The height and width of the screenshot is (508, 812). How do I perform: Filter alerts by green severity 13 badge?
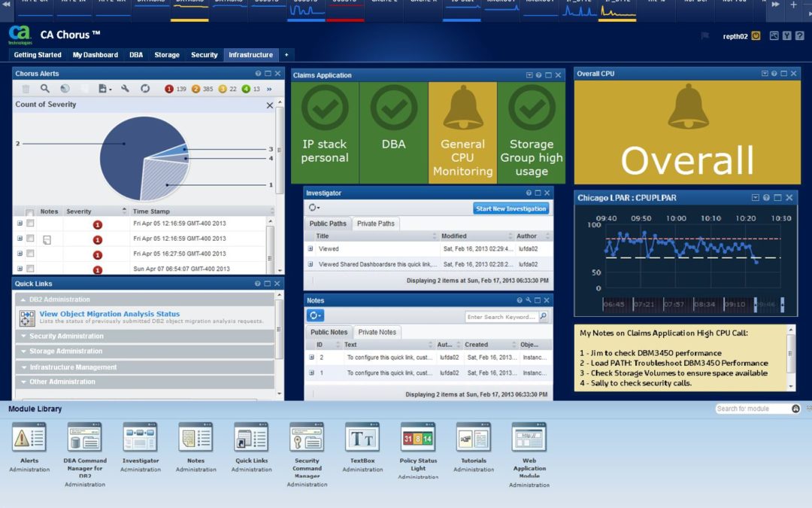coord(250,89)
